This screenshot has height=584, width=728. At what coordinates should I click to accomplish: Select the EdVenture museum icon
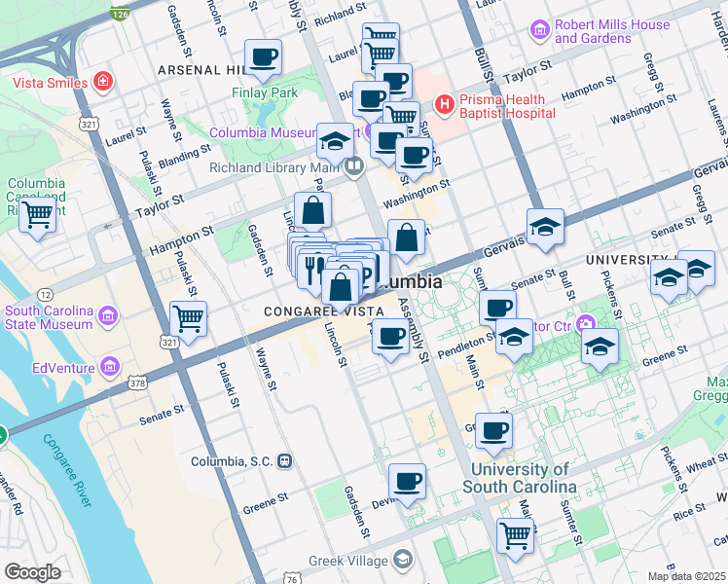[x=109, y=367]
